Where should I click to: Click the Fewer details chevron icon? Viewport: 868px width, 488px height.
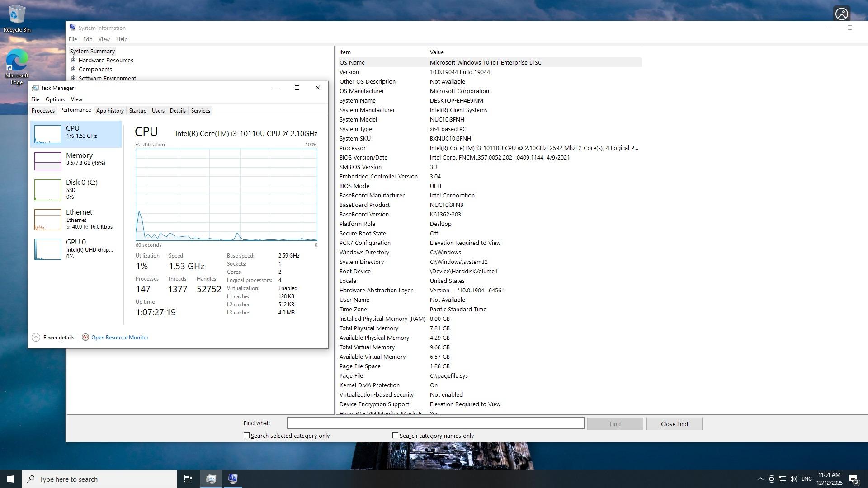(36, 338)
